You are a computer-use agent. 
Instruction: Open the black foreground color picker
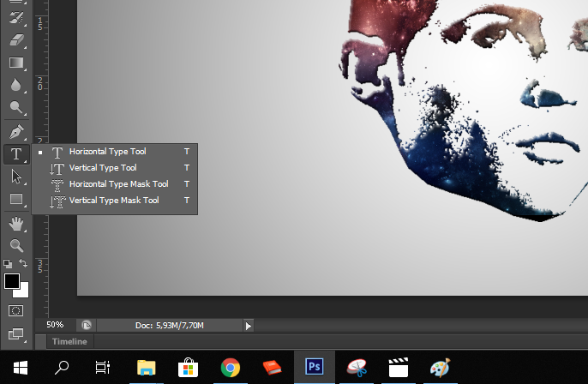[x=12, y=281]
